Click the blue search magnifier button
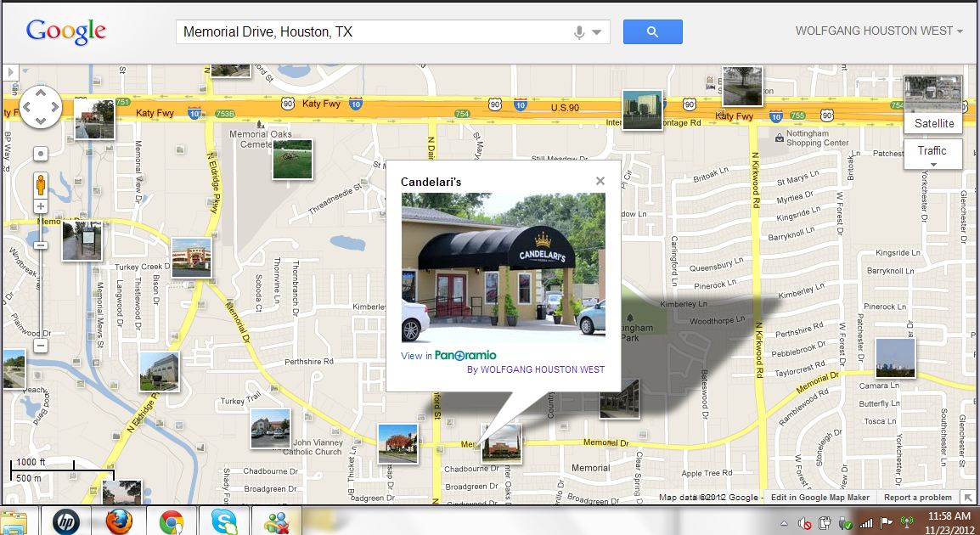980x535 pixels. (652, 31)
